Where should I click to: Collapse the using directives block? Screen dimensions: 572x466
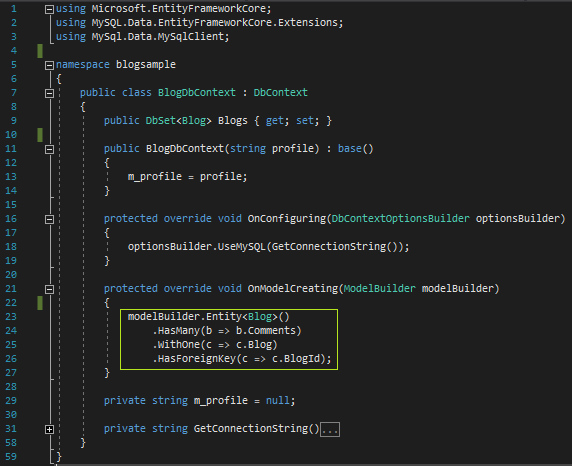49,9
